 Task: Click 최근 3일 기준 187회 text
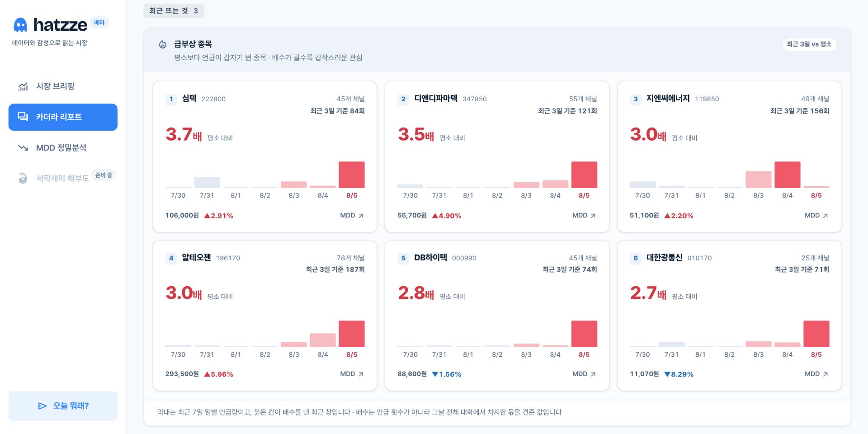335,269
